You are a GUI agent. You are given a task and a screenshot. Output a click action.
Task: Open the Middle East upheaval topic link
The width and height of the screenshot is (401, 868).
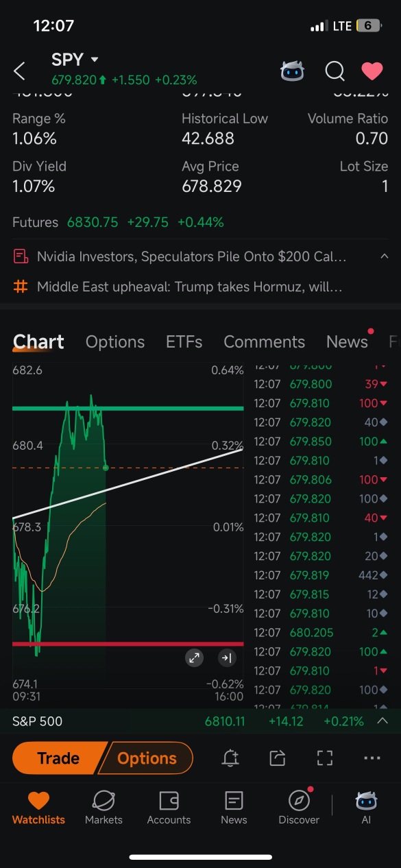coord(189,287)
